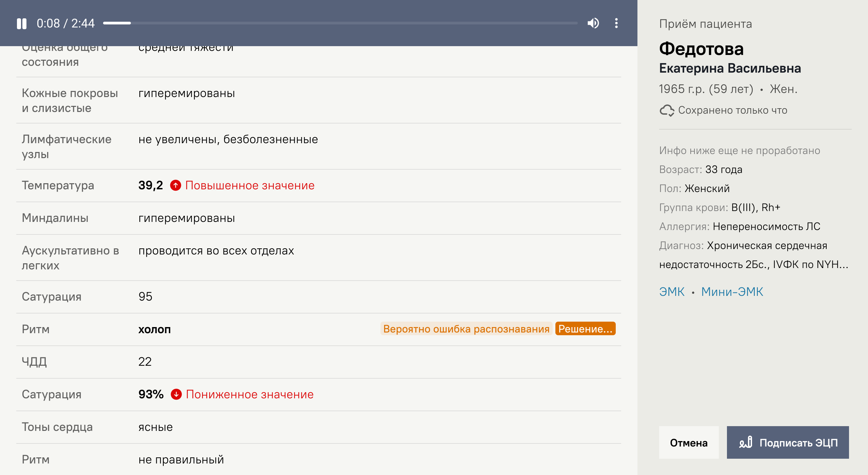
Task: Click the Отмена button
Action: click(689, 442)
